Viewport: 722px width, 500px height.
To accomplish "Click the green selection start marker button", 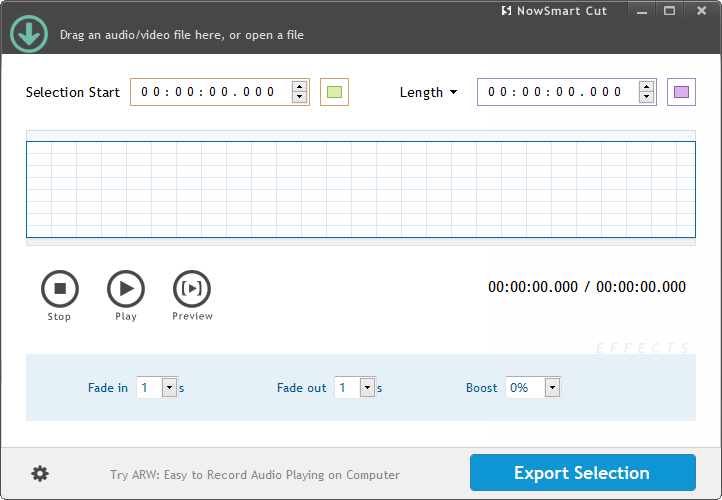I will pyautogui.click(x=334, y=92).
